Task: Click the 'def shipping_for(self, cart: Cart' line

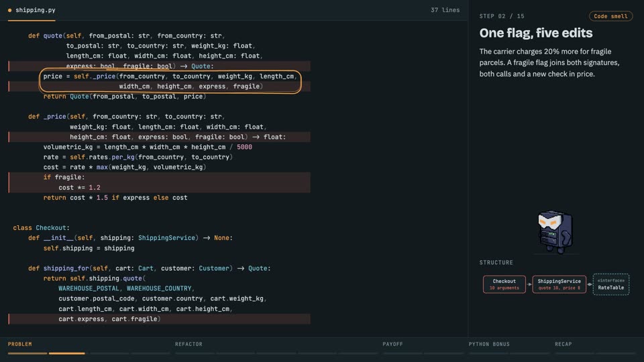Action: 149,268
